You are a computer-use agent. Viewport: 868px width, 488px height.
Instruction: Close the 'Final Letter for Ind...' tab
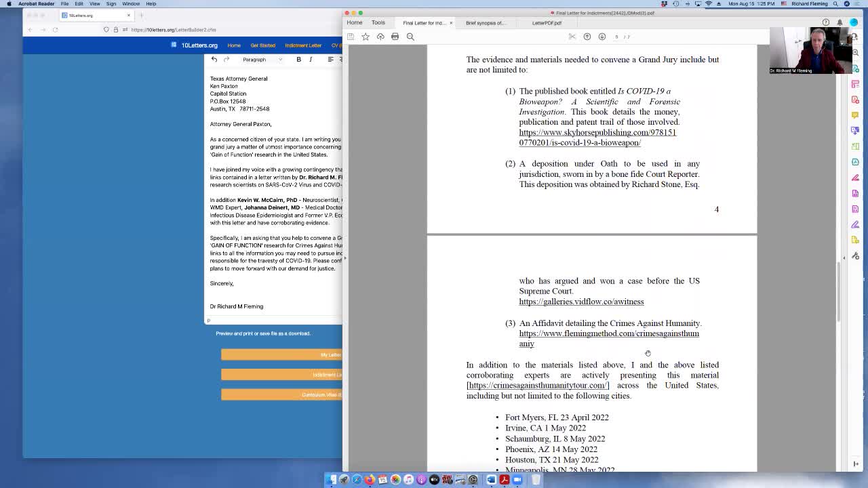tap(451, 23)
